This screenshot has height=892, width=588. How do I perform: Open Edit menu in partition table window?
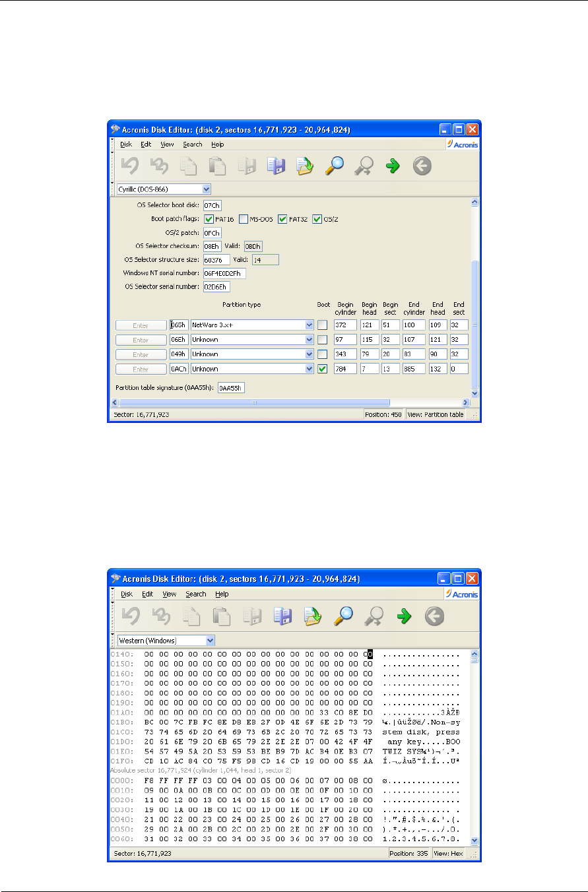click(x=146, y=144)
